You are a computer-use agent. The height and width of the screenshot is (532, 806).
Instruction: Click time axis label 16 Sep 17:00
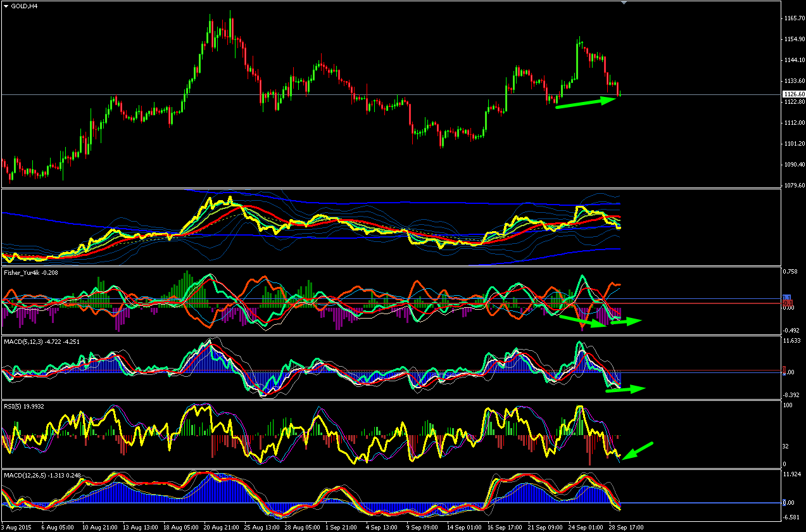coord(506,527)
